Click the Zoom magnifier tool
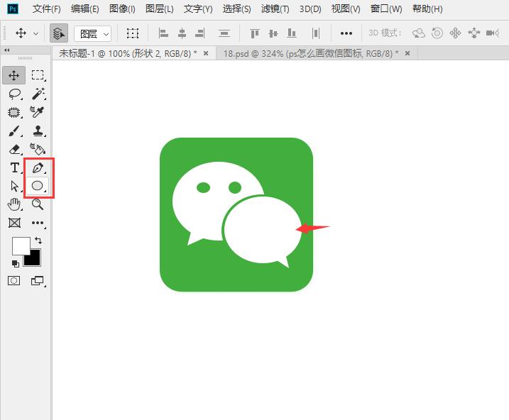Image resolution: width=509 pixels, height=420 pixels. (38, 204)
